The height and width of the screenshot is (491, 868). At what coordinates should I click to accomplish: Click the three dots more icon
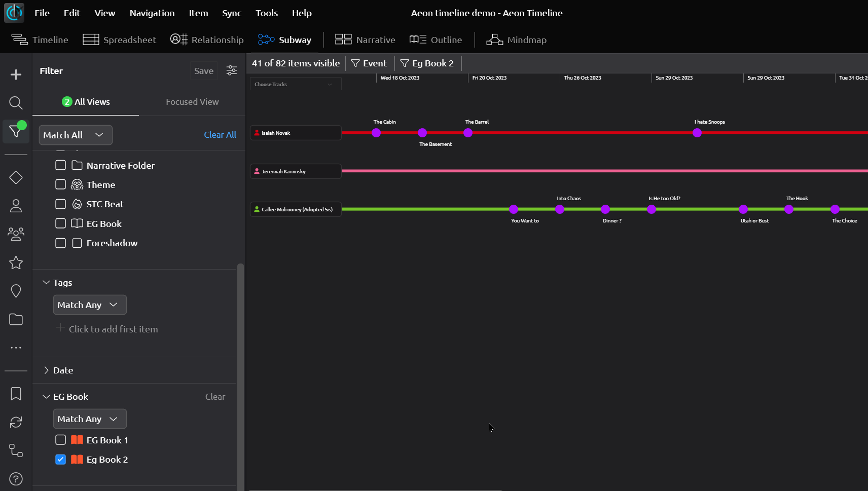(x=16, y=348)
